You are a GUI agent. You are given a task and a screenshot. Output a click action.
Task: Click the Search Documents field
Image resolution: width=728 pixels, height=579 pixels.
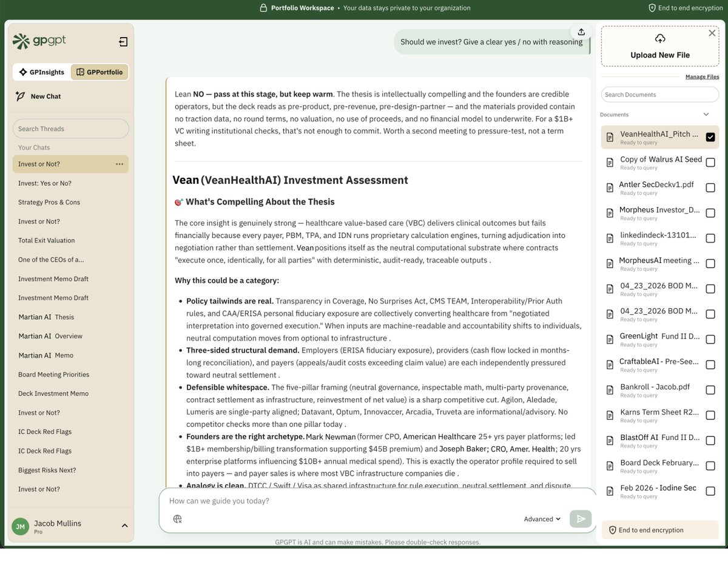pos(660,95)
